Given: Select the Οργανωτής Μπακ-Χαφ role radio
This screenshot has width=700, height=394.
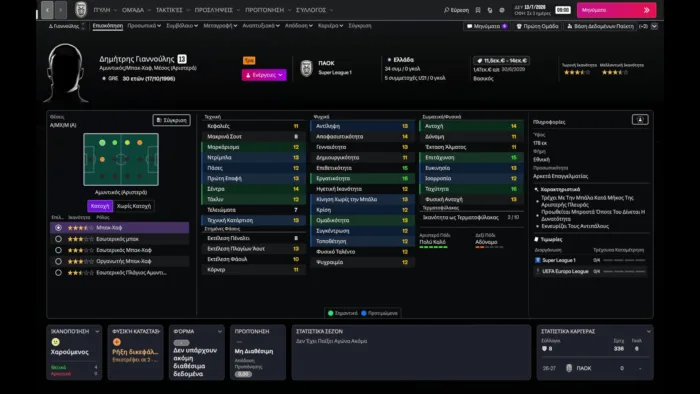Looking at the screenshot, I should point(58,261).
